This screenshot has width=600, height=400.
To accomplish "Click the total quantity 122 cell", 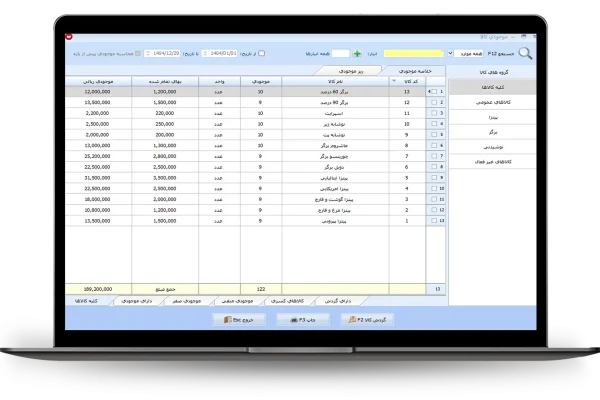I will point(261,289).
